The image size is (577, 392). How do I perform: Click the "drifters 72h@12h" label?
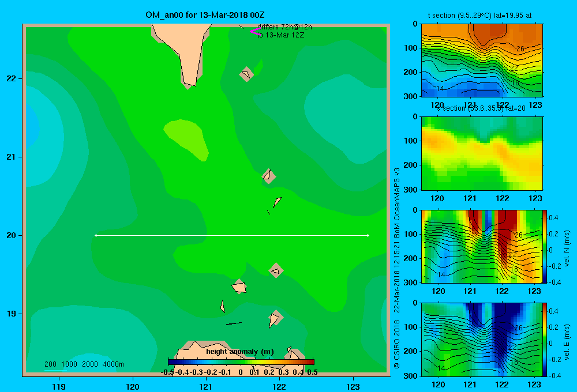pos(284,27)
